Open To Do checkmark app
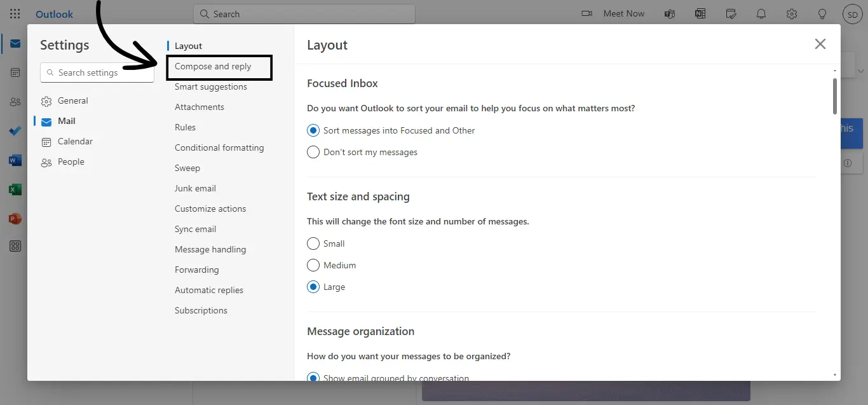Screen dimensions: 868x405 [15, 131]
